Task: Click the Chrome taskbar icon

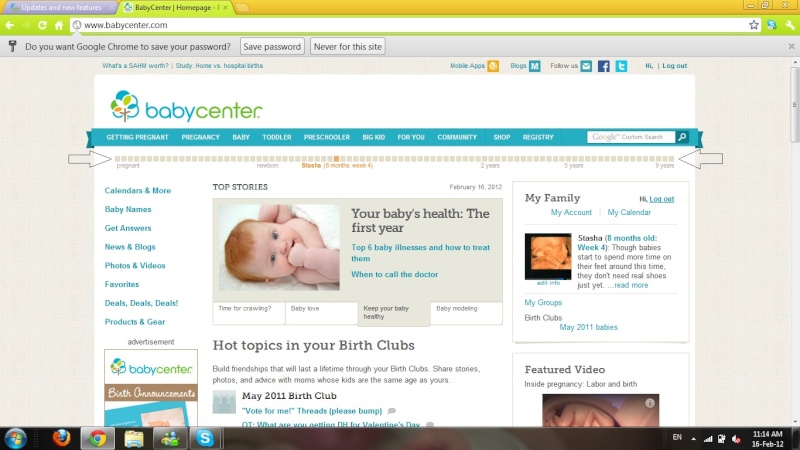Action: click(97, 438)
